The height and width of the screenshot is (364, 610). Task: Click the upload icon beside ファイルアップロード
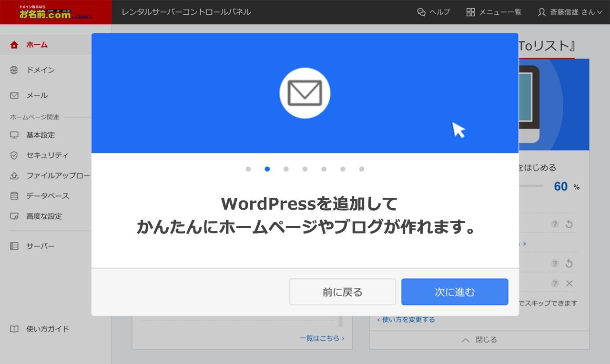coord(14,176)
